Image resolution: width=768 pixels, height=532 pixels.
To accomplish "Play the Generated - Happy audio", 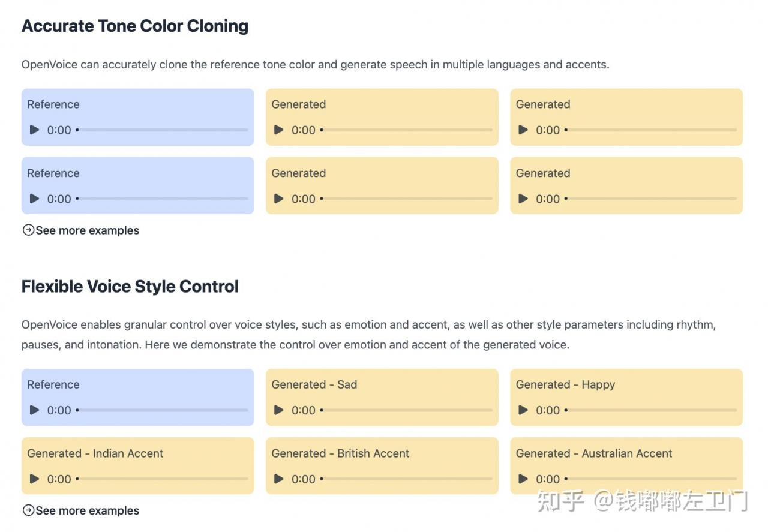I will click(523, 410).
